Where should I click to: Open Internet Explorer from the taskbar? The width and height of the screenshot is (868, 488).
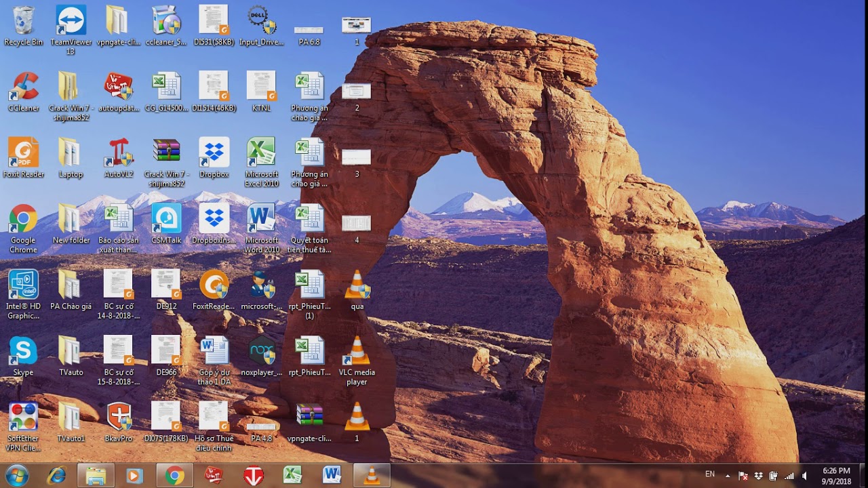pos(56,476)
